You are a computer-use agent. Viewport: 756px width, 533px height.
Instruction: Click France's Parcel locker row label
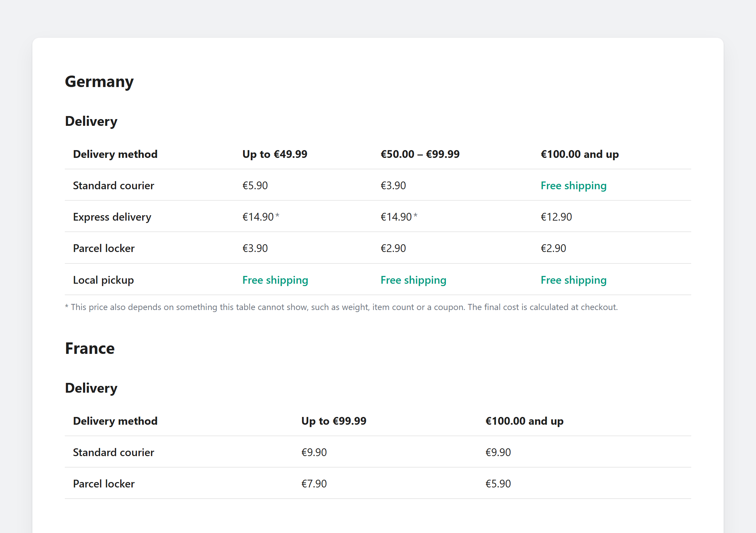pos(104,484)
